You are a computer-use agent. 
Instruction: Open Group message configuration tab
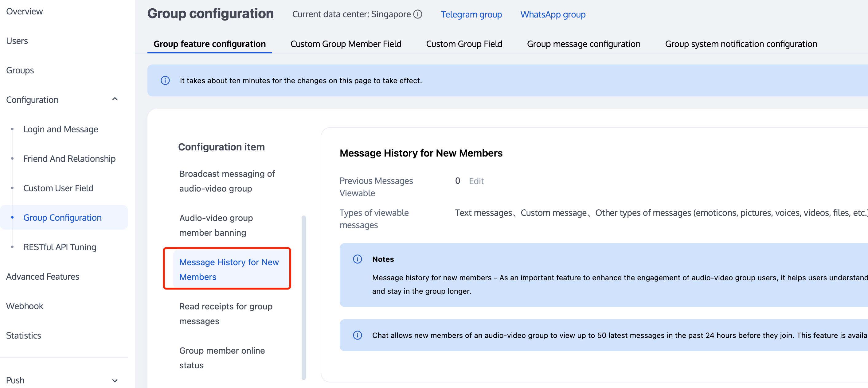[583, 44]
